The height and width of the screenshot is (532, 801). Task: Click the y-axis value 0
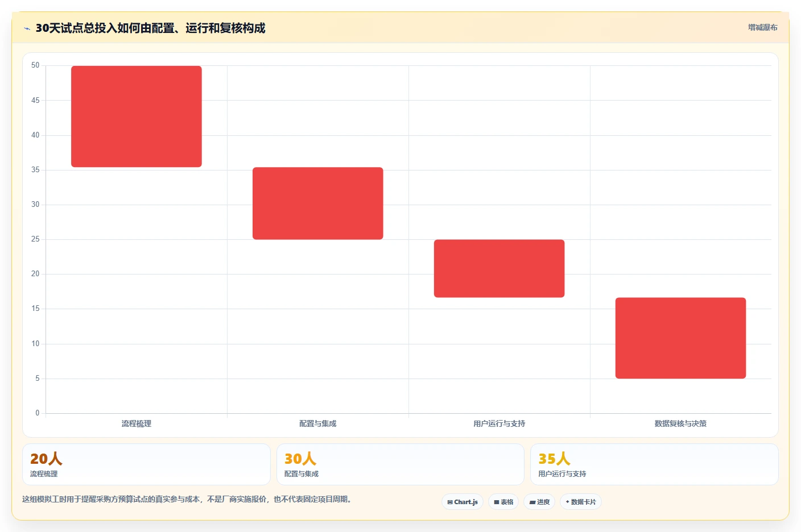pos(38,413)
